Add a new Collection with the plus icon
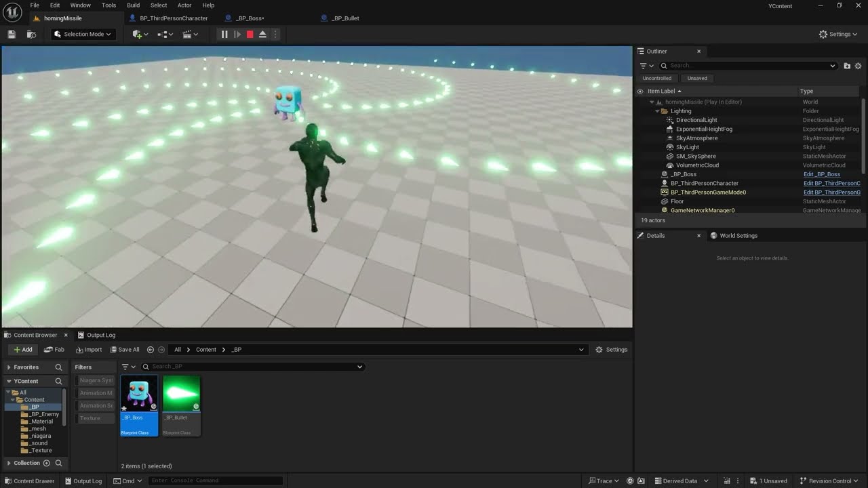The image size is (868, 488). tap(46, 463)
